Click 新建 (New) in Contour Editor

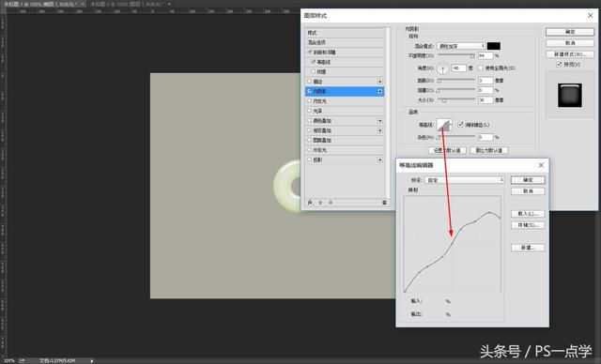(x=528, y=248)
